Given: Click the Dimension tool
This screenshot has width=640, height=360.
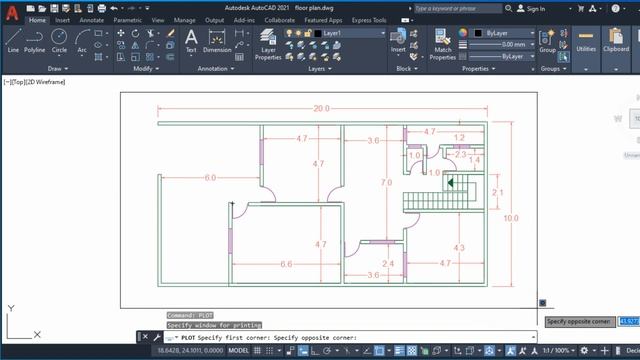Looking at the screenshot, I should coord(217,41).
